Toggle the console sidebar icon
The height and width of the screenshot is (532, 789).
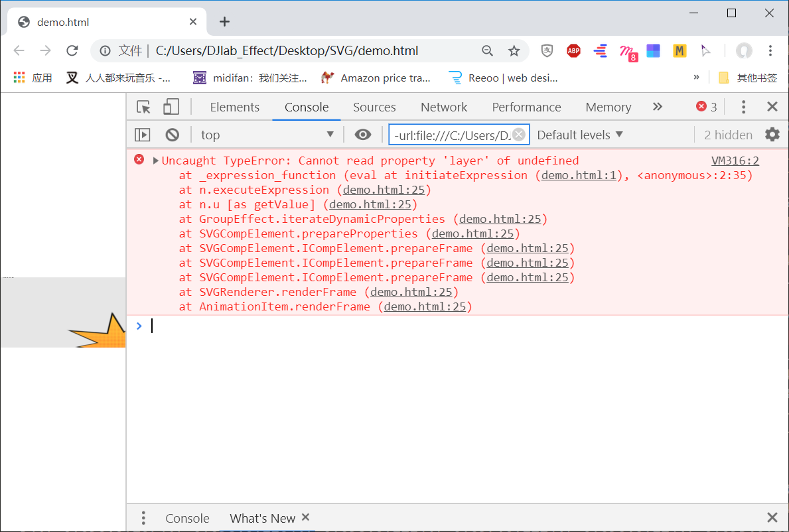(143, 135)
